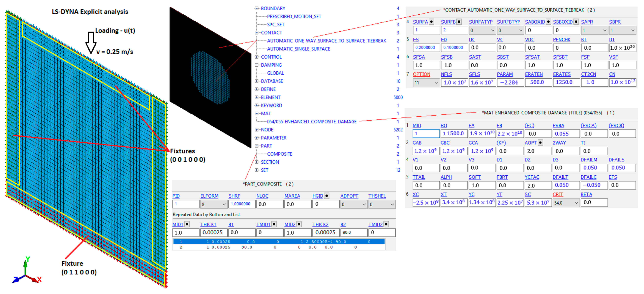Click the pick button beside SURFB
This screenshot has width=644, height=294.
pos(459,22)
